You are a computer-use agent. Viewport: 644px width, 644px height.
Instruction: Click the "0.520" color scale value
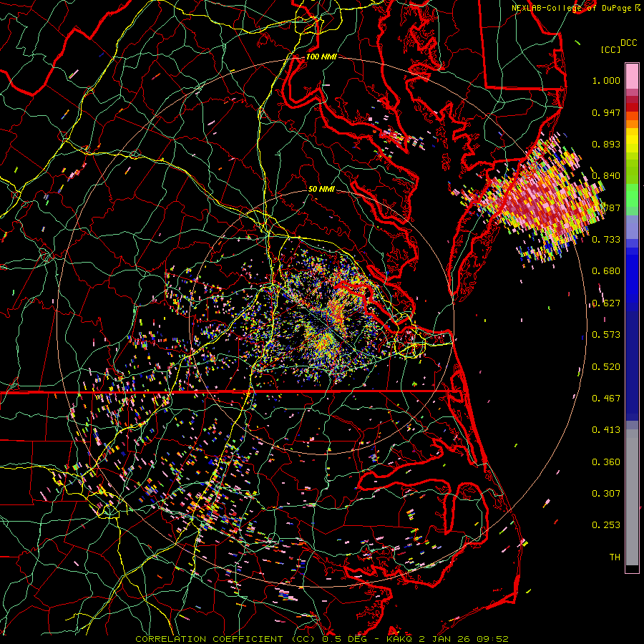pyautogui.click(x=606, y=367)
